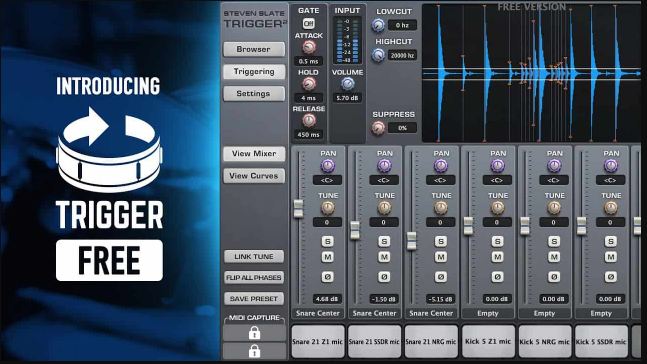Flip phase on the third Snare Center channel

[441, 277]
